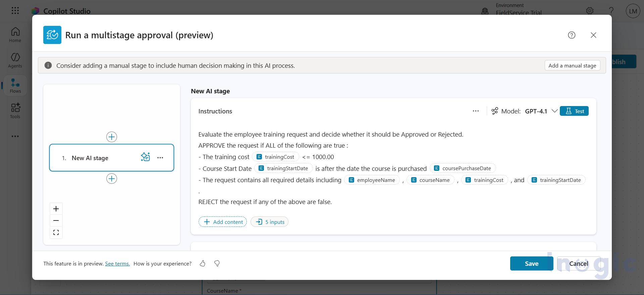Open Tools in the left sidebar
The width and height of the screenshot is (644, 295).
(x=15, y=111)
